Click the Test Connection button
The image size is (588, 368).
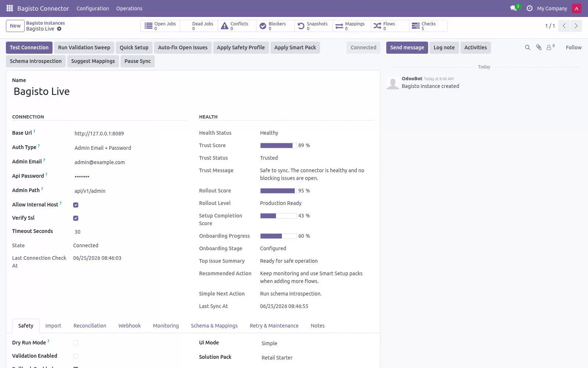[29, 47]
